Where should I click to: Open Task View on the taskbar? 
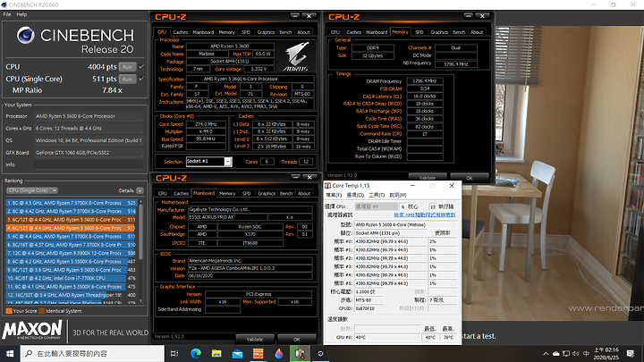(174, 353)
